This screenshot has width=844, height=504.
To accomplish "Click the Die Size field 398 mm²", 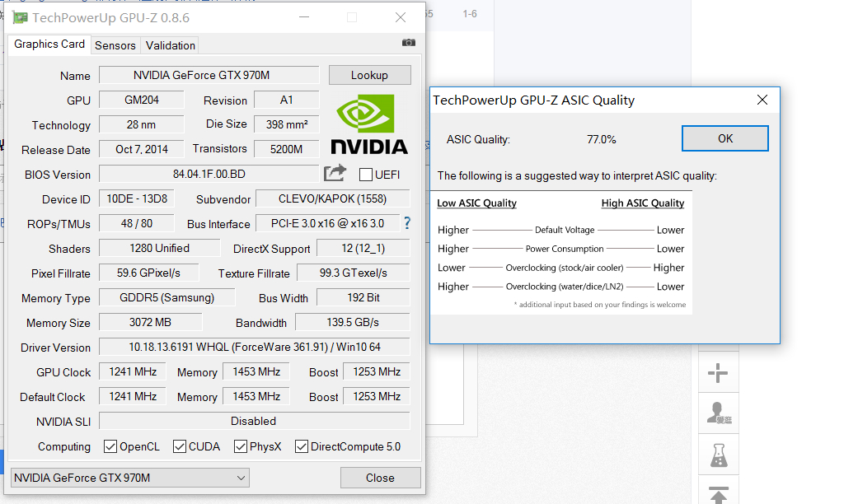I will [286, 125].
